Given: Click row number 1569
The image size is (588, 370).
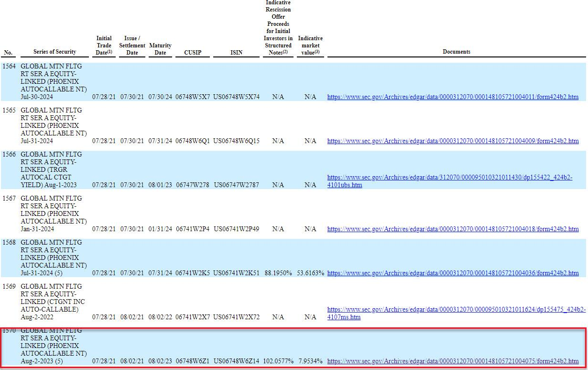Looking at the screenshot, I should [10, 286].
